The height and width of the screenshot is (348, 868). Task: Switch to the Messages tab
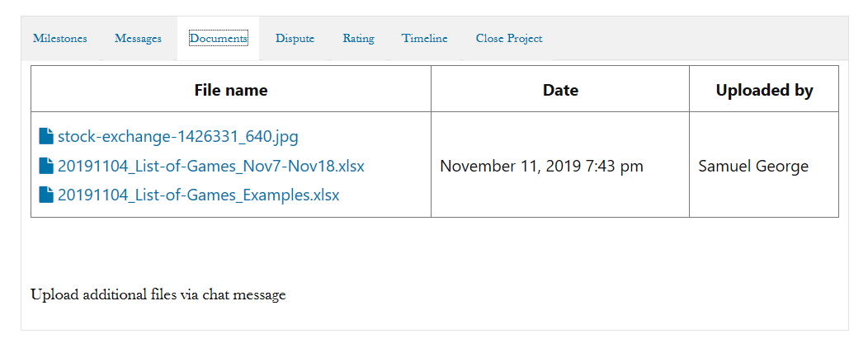point(139,38)
